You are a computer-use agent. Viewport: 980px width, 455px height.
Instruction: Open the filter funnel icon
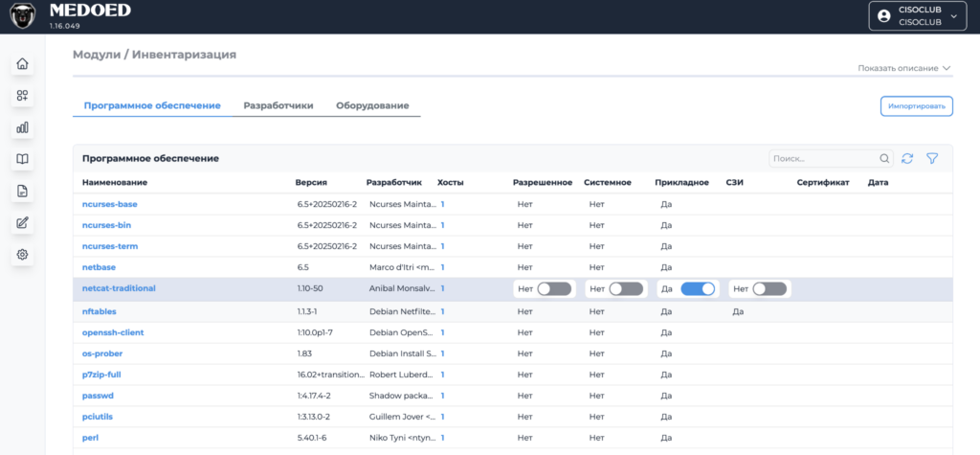coord(932,159)
